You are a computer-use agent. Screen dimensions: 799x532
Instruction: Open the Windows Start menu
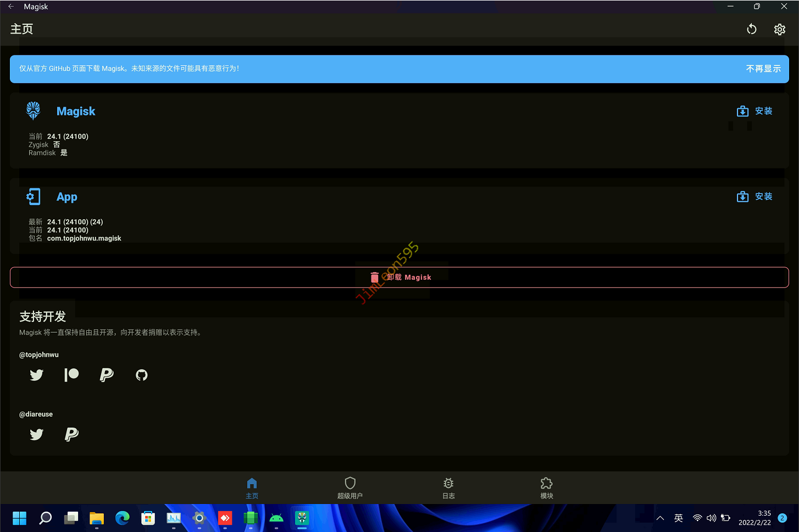pyautogui.click(x=20, y=518)
